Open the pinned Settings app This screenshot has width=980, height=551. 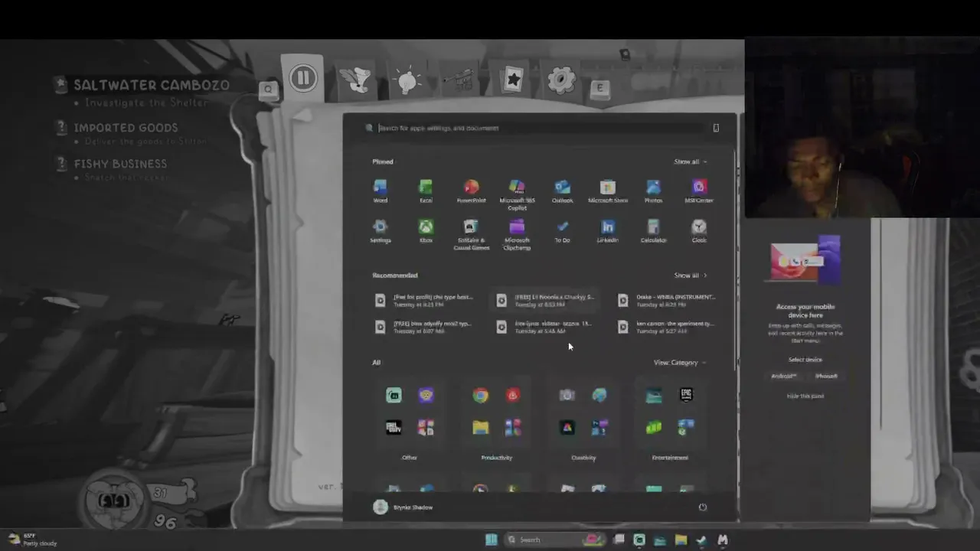coord(380,230)
